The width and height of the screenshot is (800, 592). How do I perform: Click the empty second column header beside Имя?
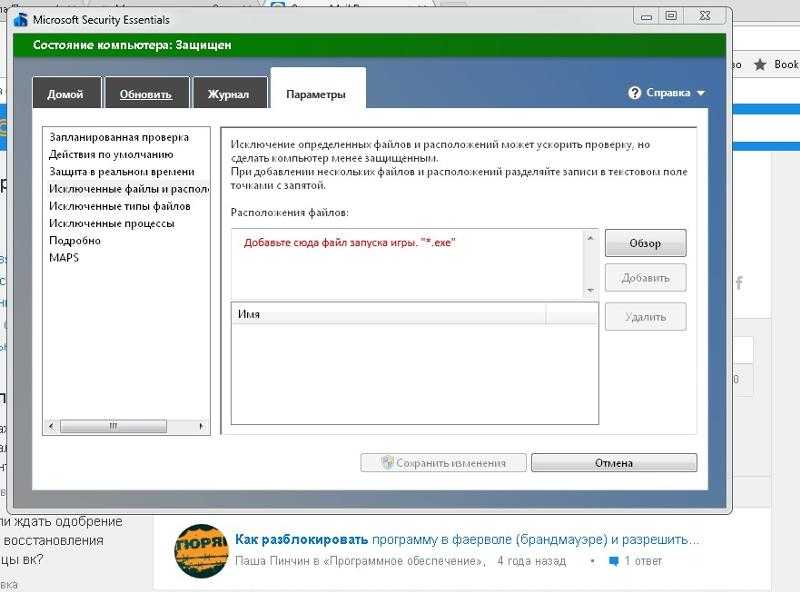point(571,314)
